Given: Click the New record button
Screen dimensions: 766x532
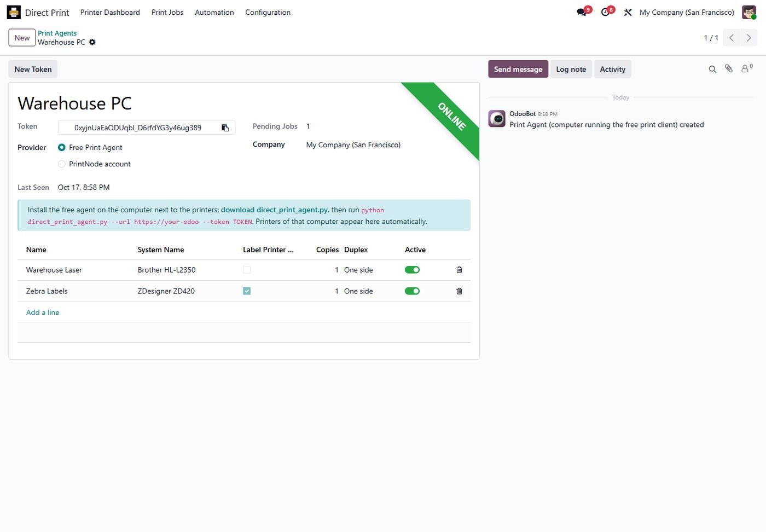Looking at the screenshot, I should click(x=22, y=38).
